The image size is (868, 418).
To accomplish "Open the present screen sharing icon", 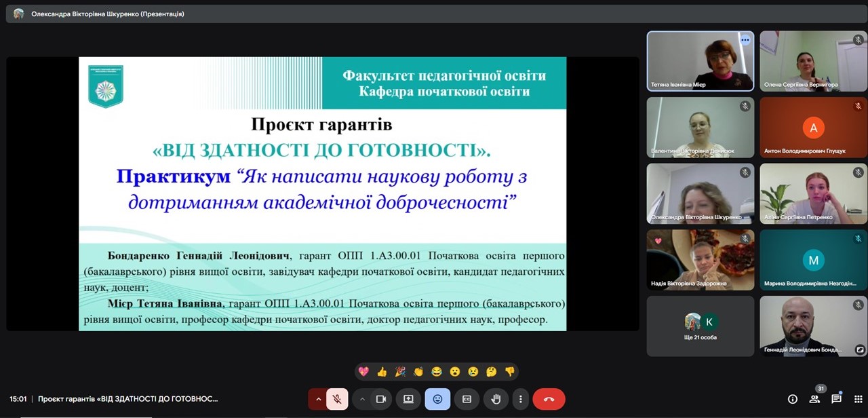I will 408,399.
